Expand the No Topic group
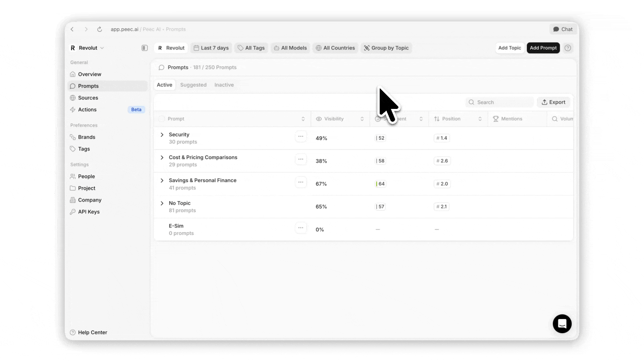 162,203
